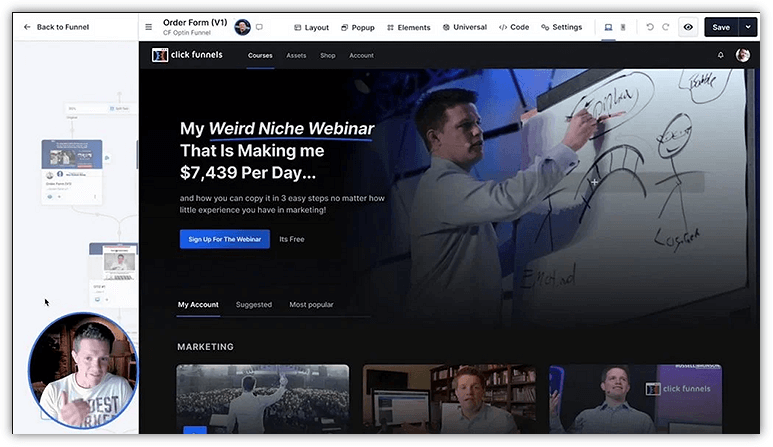Switch to the Most popular tab
Image resolution: width=773 pixels, height=447 pixels.
tap(311, 305)
